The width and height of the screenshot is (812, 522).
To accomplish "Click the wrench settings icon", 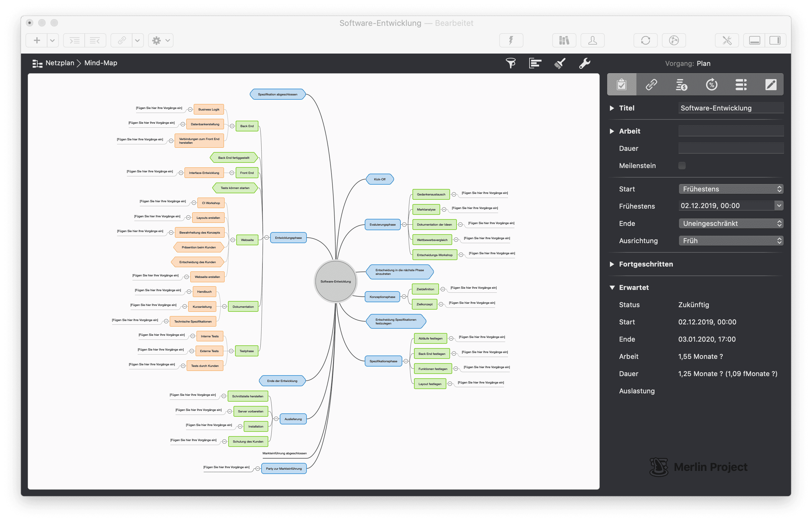I will [x=584, y=63].
